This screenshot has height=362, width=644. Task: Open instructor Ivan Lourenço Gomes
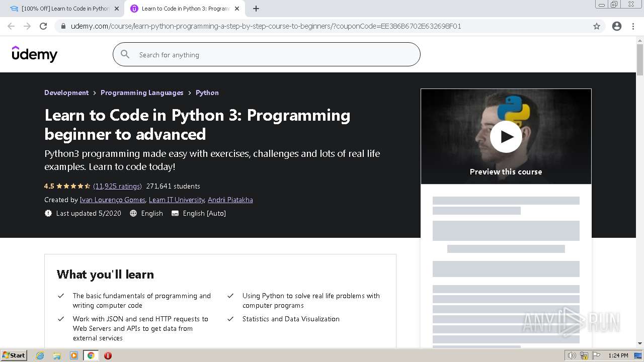[112, 200]
